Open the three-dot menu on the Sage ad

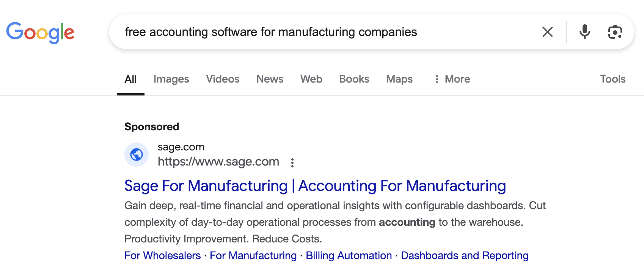click(292, 162)
